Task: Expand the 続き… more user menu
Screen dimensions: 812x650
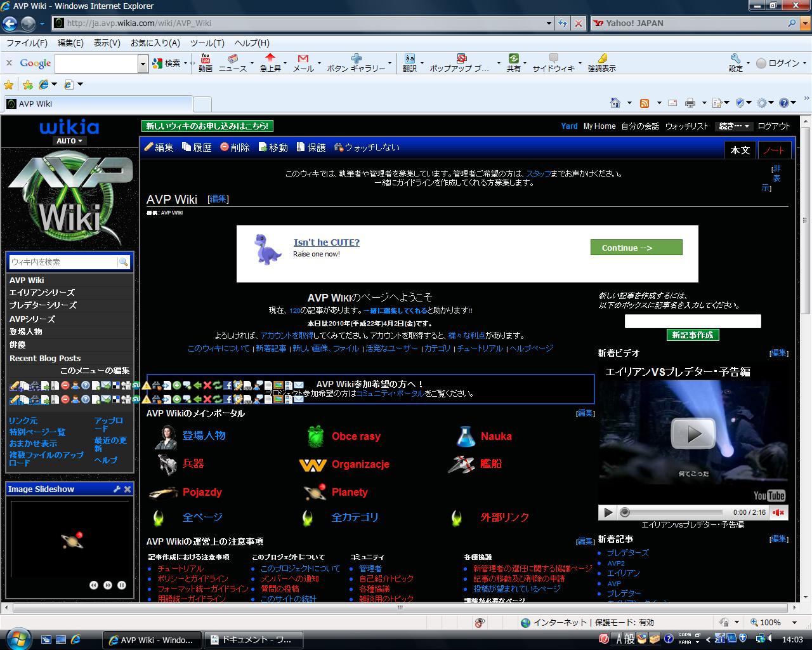Action: pos(734,126)
